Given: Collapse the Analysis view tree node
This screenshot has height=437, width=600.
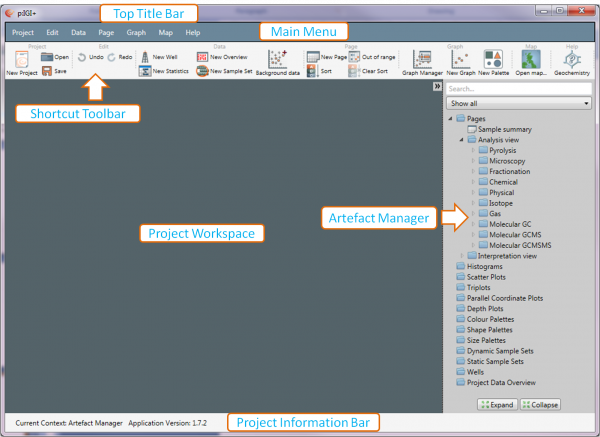Looking at the screenshot, I should (x=461, y=140).
